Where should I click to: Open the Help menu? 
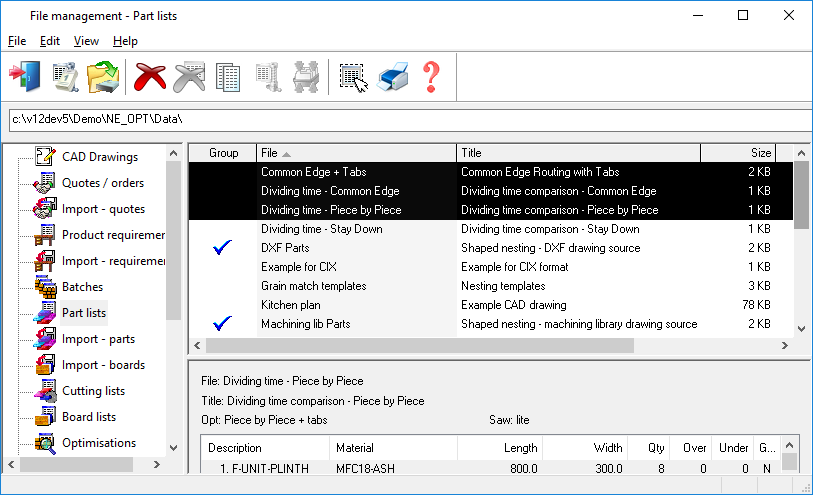[x=125, y=41]
